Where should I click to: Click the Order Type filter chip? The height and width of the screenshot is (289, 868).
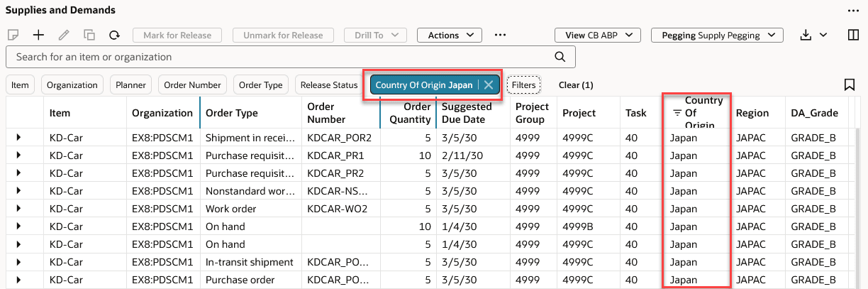(261, 85)
